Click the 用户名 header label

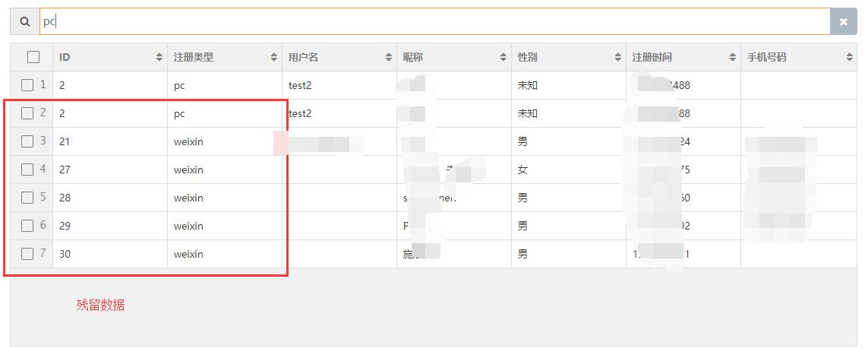coord(303,57)
